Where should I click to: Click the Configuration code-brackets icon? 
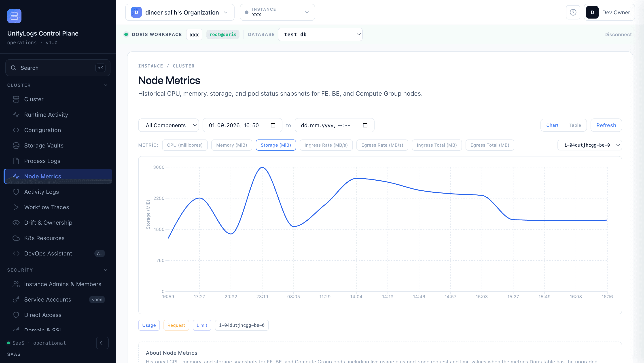[x=16, y=130]
